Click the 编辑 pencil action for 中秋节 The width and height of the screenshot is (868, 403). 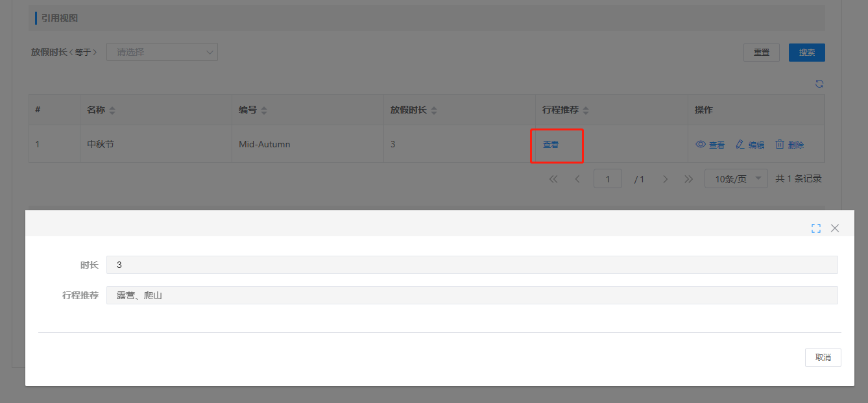pos(750,145)
